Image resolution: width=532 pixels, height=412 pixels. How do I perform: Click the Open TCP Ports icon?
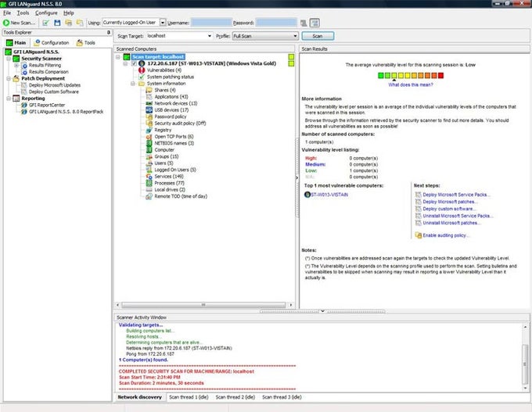click(x=149, y=137)
